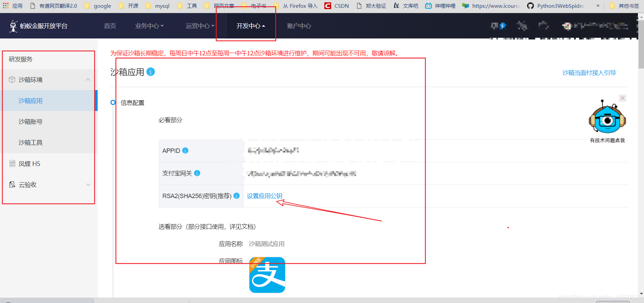Image resolution: width=644 pixels, height=303 pixels.
Task: Open the 郑大验证 bookmark
Action: click(371, 6)
